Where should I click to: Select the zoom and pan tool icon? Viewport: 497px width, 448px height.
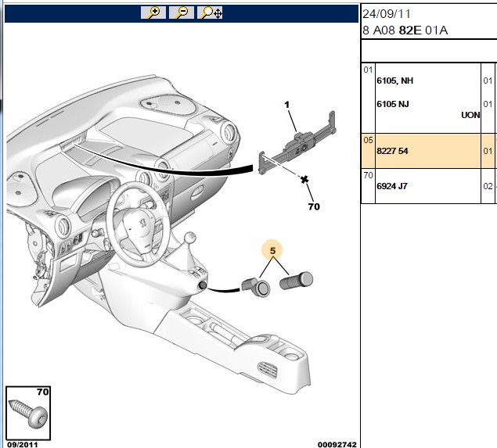[x=210, y=13]
